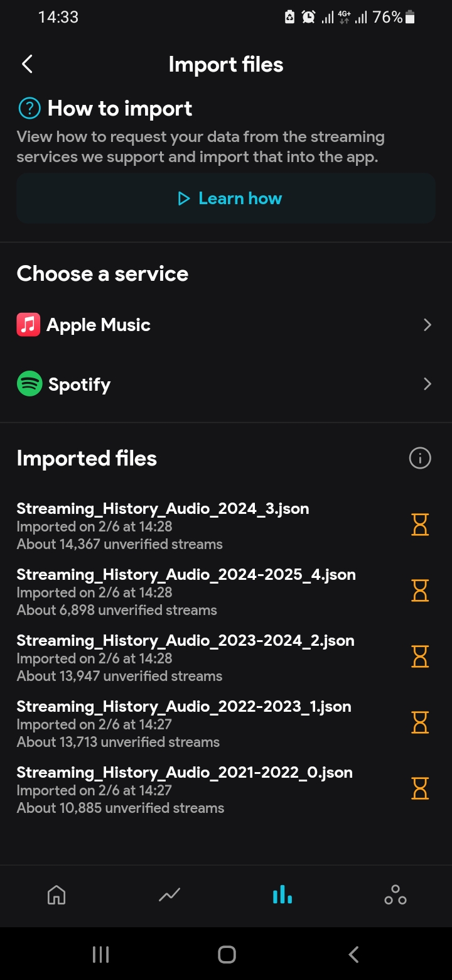Click hourglass icon for Streaming_History_Audio_2022-2023_1.json
The width and height of the screenshot is (452, 980).
pos(420,722)
